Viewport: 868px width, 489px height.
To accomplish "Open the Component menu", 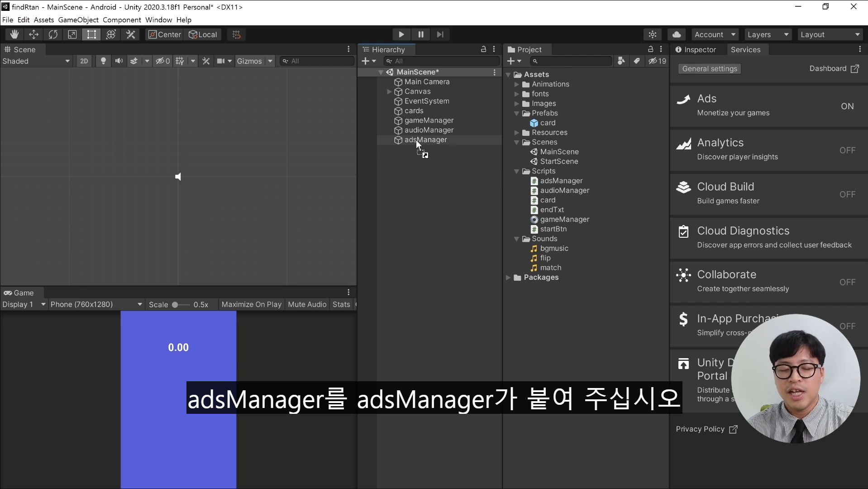I will 122,20.
